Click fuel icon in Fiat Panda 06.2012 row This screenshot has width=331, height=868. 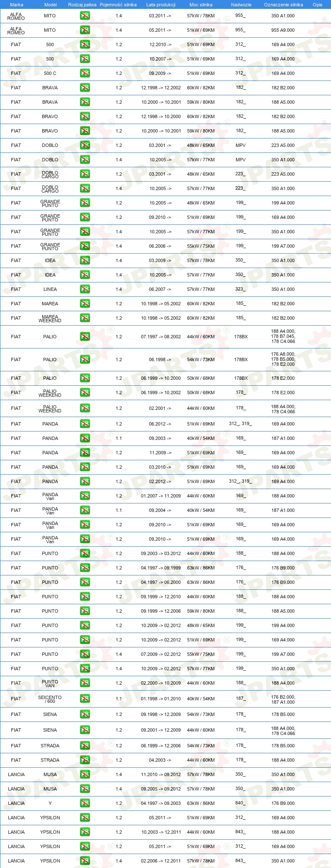pos(85,424)
